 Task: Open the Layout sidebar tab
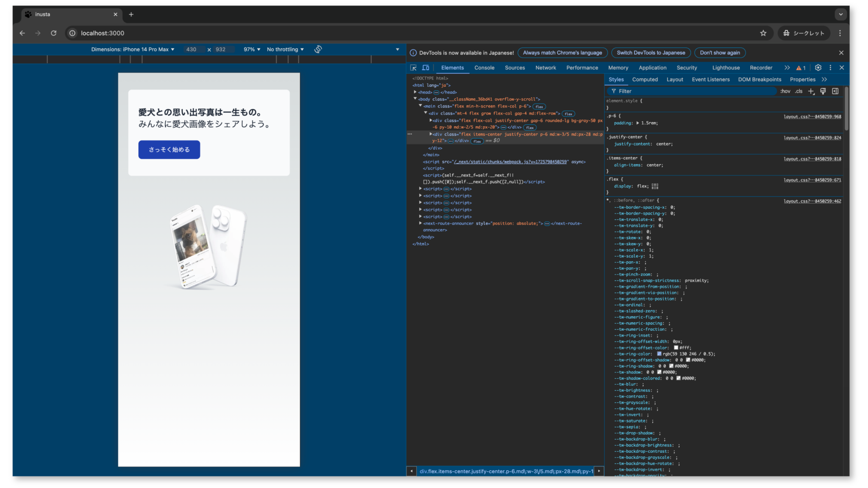(675, 80)
